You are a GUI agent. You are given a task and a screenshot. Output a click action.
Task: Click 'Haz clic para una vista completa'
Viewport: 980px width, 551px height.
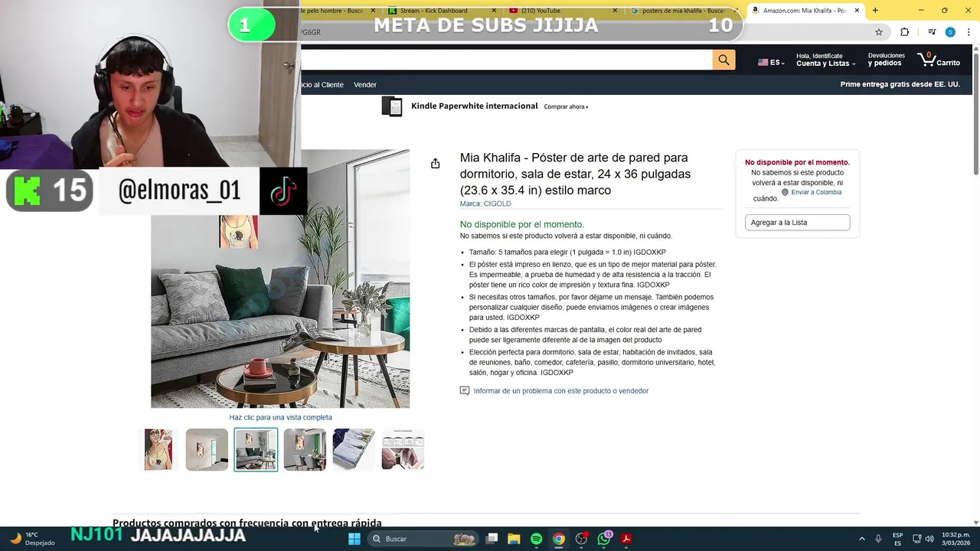[280, 417]
